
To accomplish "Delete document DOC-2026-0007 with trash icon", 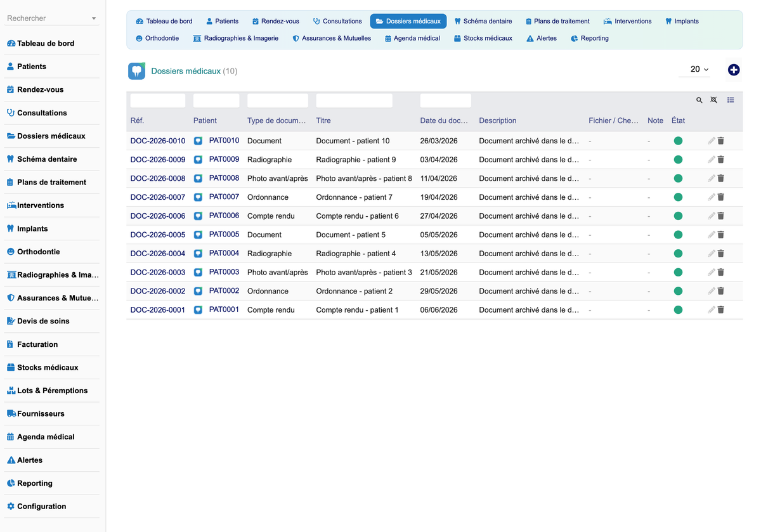I will tap(721, 197).
